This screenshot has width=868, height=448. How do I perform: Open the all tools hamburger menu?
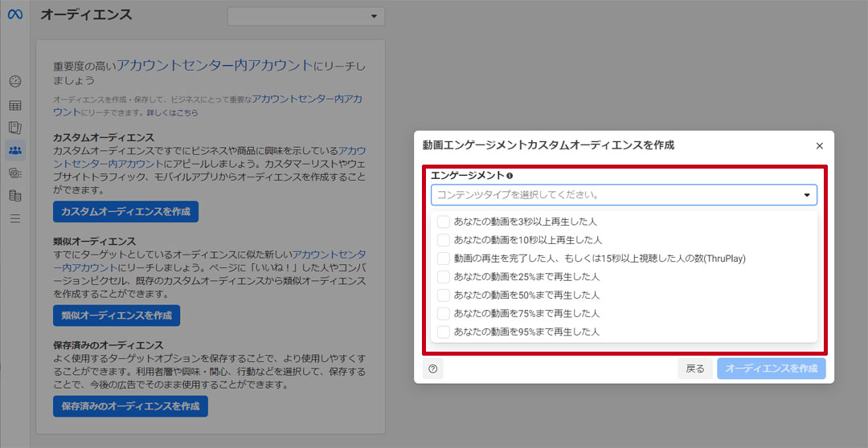[15, 218]
